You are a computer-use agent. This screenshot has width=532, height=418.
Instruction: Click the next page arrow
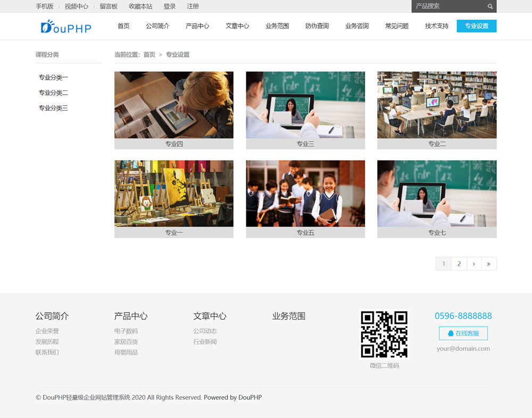tap(474, 264)
